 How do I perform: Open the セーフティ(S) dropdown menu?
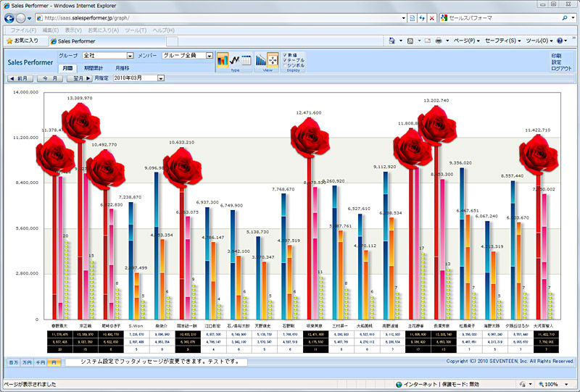point(502,41)
